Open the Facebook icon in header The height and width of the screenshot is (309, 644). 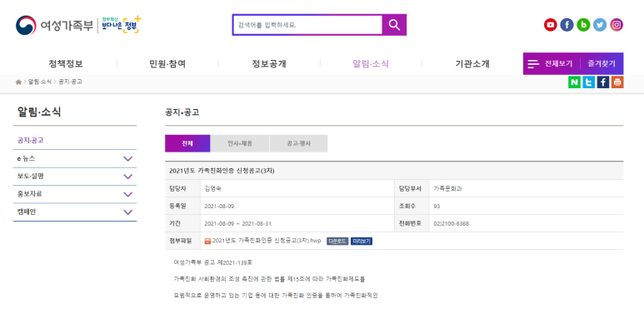[x=567, y=25]
